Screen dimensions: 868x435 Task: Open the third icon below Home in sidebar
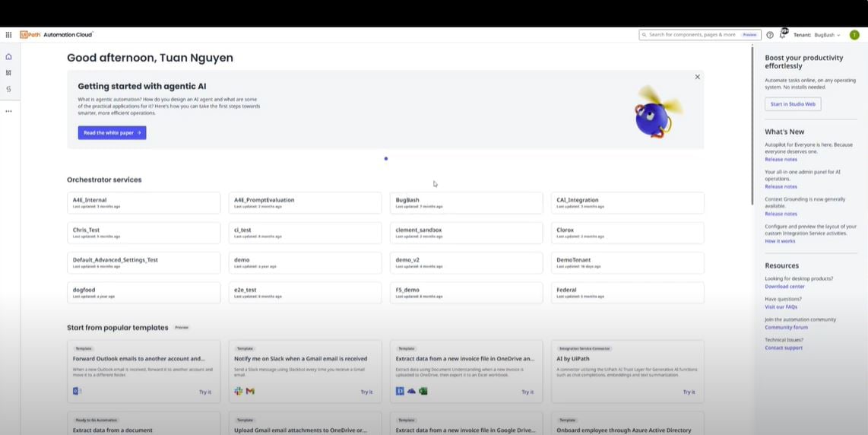[x=8, y=89]
